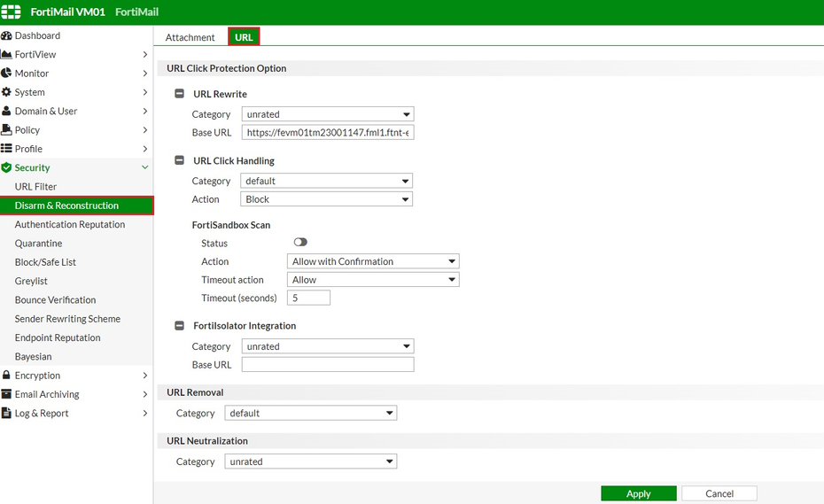Select Disarm & Reconstruction menu item

76,205
